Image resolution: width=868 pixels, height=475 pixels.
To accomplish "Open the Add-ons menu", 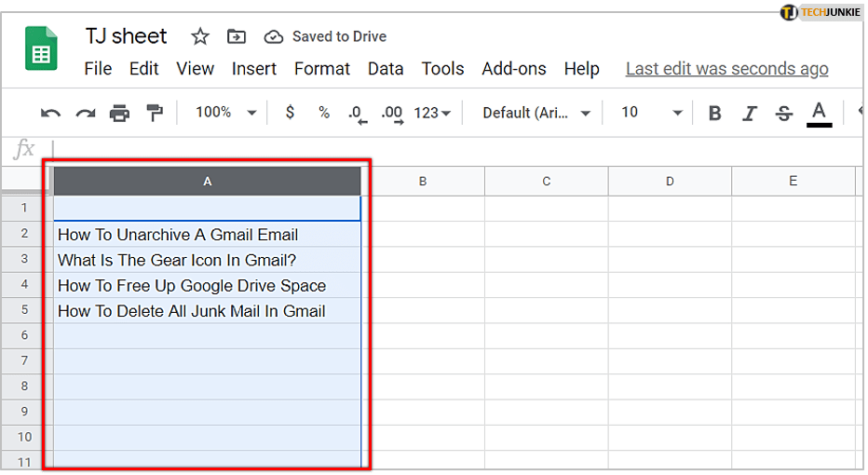I will [x=513, y=69].
